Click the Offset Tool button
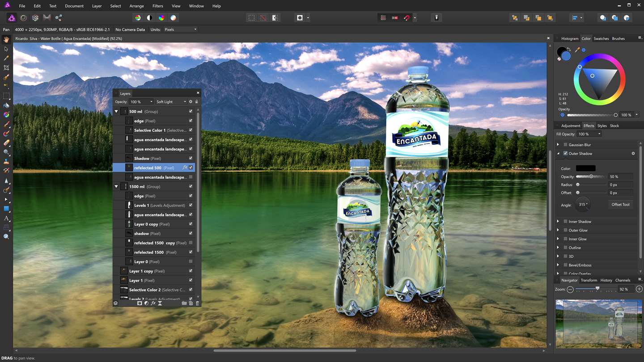The image size is (644, 362). coord(620,204)
